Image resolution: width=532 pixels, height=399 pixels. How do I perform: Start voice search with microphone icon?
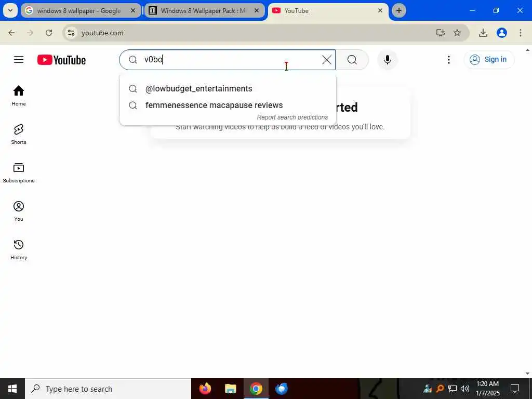(x=387, y=60)
